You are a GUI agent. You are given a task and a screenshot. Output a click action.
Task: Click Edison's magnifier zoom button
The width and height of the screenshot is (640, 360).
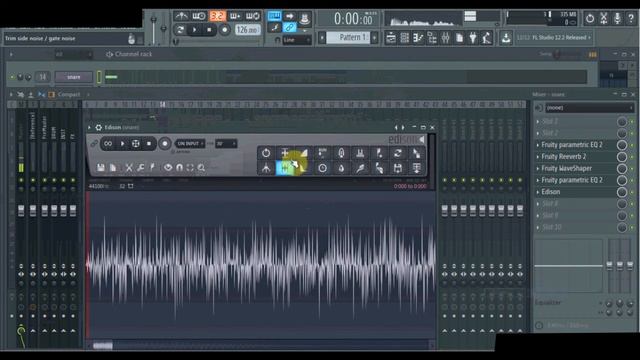point(201,167)
